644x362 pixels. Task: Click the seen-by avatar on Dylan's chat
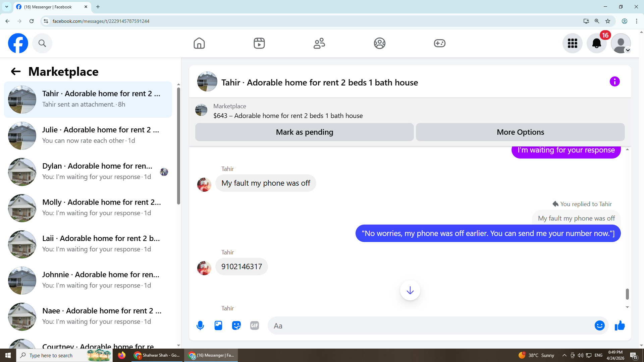164,172
